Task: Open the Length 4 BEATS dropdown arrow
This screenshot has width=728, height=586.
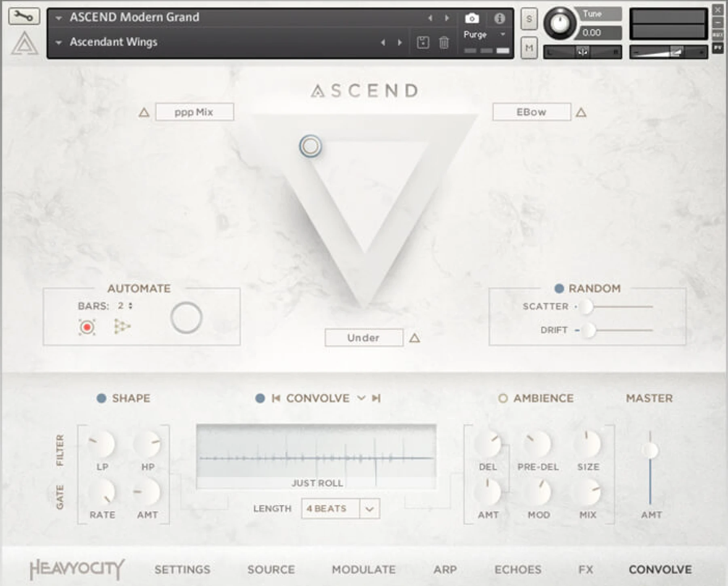Action: (x=369, y=509)
